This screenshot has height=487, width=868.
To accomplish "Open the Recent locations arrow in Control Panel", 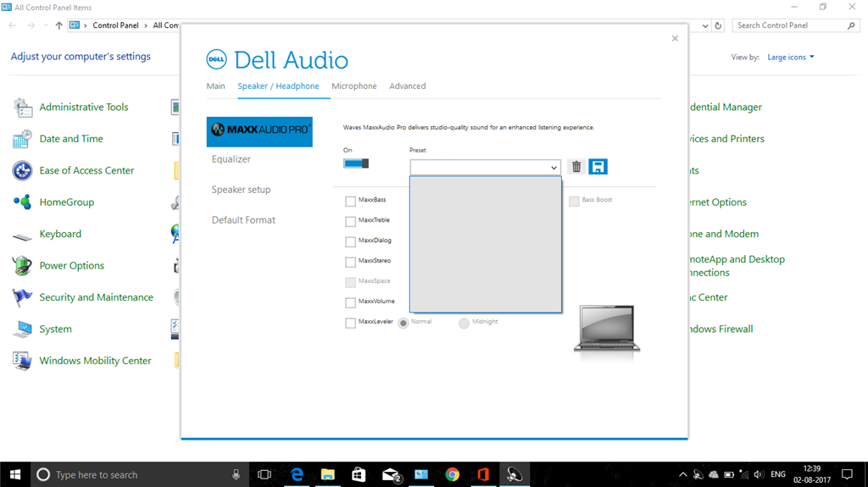I will 46,25.
